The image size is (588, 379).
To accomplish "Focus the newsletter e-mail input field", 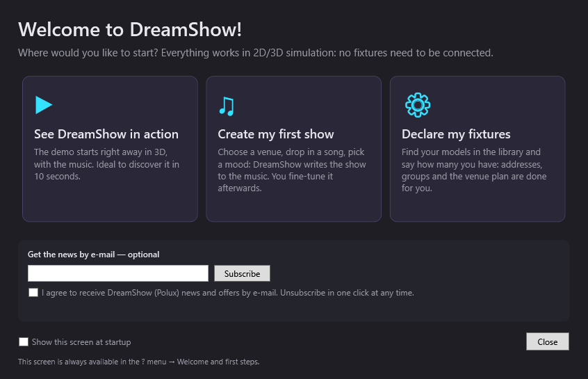I will pyautogui.click(x=118, y=273).
